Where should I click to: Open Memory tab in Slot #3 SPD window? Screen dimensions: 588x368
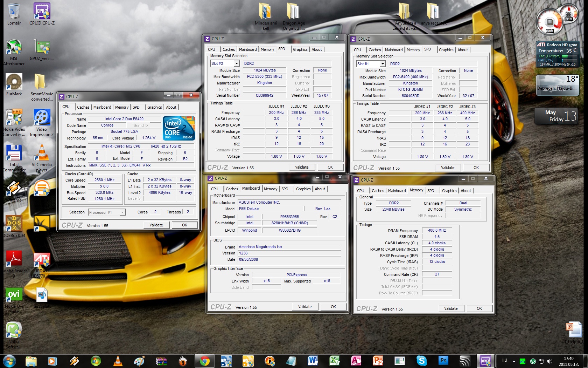coord(267,49)
